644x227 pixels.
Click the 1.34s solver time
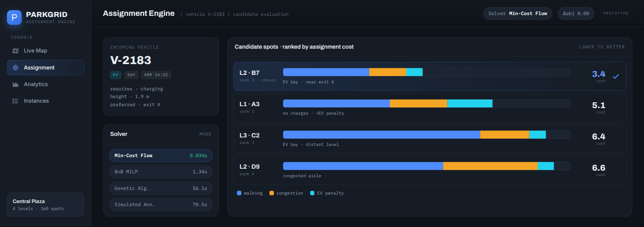click(x=200, y=172)
